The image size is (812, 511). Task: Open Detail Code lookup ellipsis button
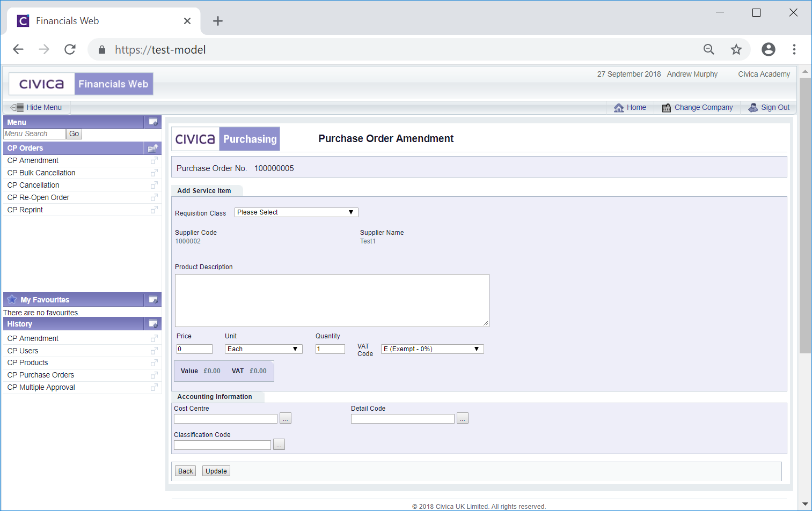coord(463,418)
